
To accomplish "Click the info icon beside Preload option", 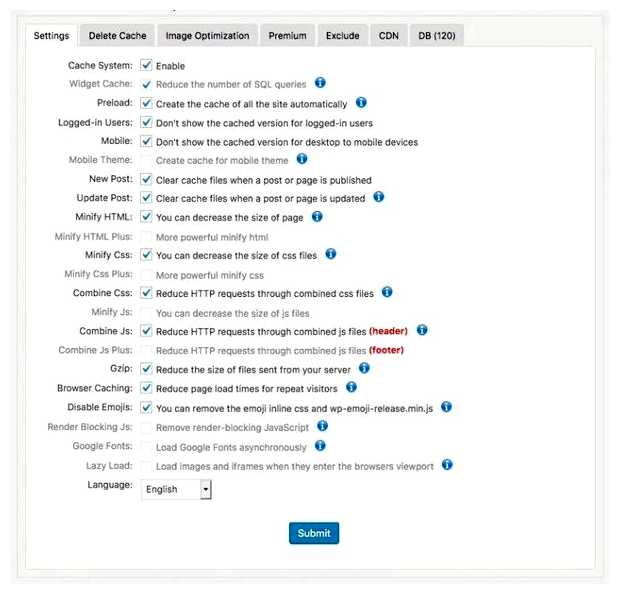I will [361, 102].
